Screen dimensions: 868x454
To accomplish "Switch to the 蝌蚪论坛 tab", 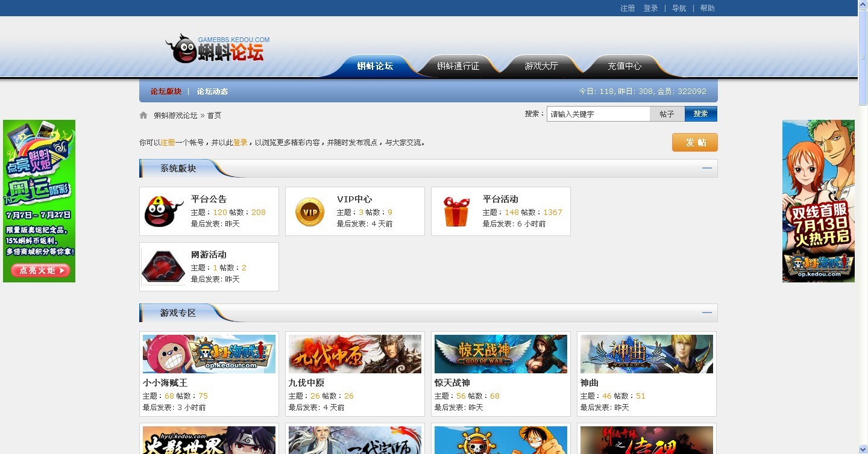I will point(375,66).
